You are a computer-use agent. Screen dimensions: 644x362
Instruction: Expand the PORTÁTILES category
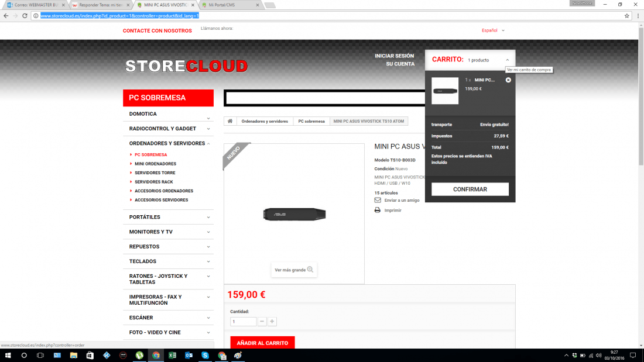point(208,218)
